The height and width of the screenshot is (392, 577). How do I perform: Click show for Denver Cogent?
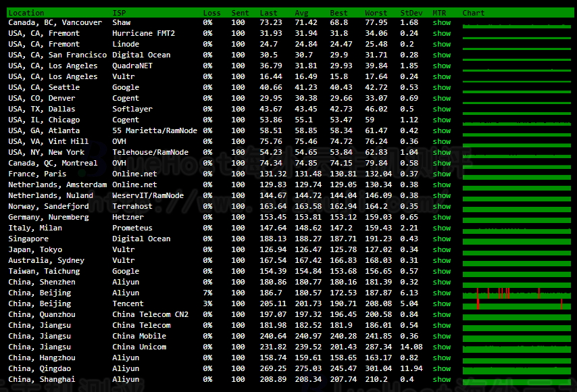(442, 98)
